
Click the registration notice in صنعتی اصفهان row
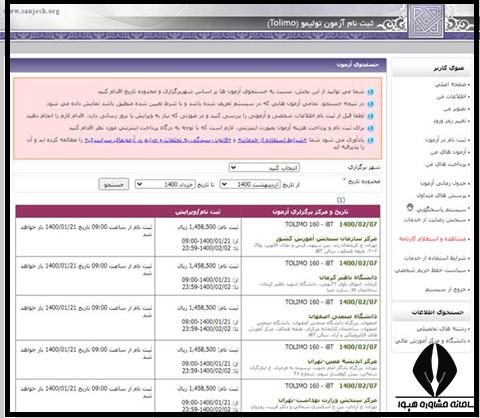86,311
